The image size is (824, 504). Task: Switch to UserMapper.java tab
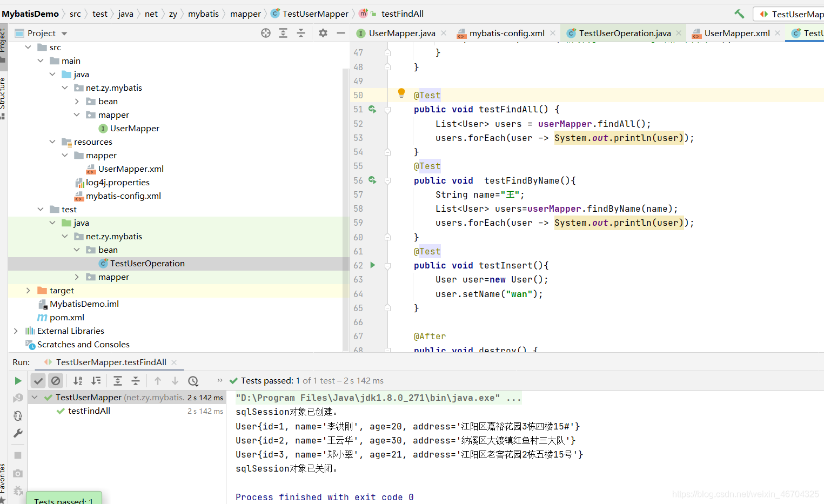click(402, 33)
